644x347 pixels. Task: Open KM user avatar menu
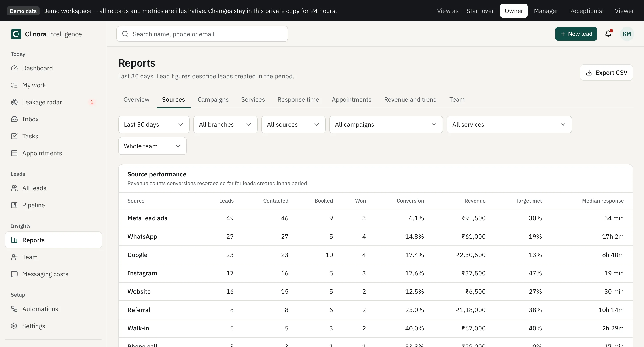point(627,34)
